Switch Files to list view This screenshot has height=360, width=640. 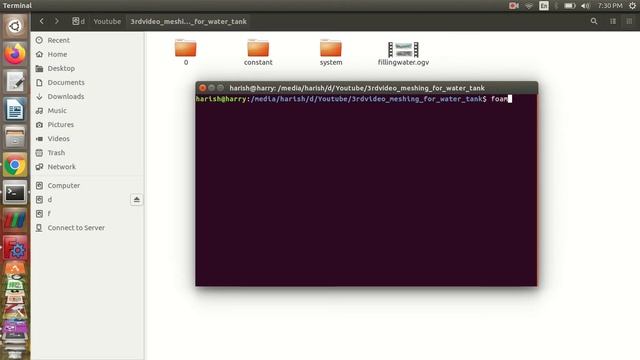click(x=613, y=21)
